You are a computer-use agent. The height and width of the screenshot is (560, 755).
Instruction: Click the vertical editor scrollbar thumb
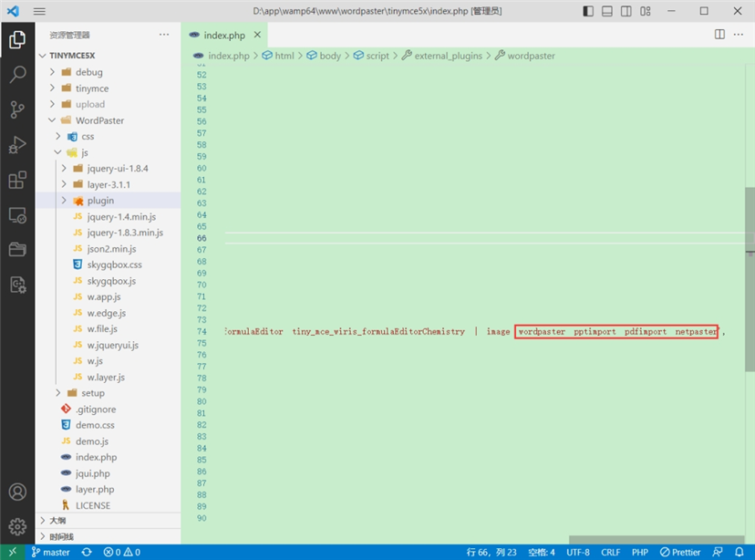750,279
